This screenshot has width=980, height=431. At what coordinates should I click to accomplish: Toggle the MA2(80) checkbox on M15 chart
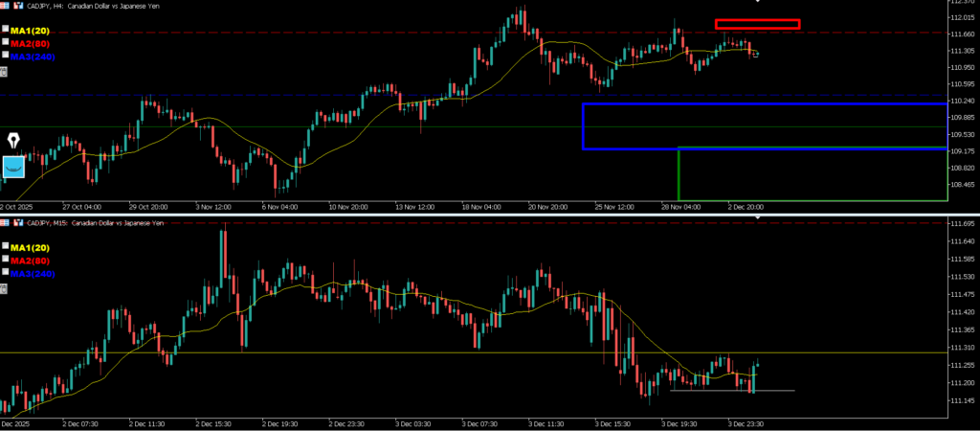pyautogui.click(x=5, y=260)
